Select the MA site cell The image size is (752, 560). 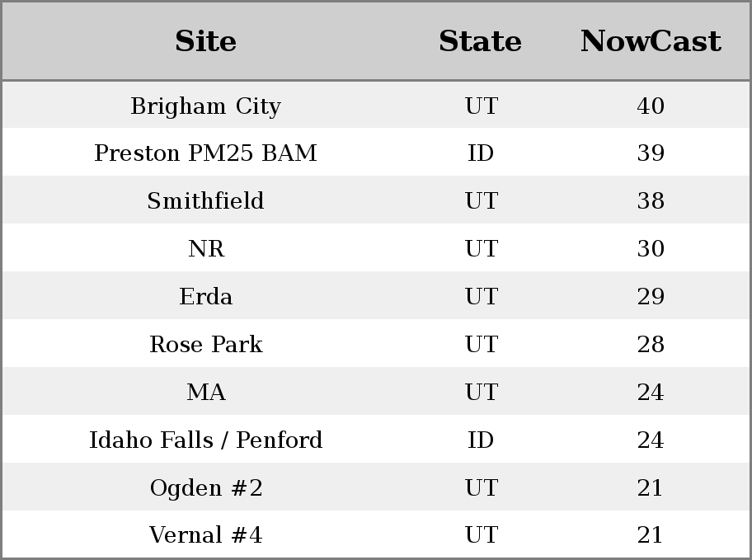click(x=205, y=393)
